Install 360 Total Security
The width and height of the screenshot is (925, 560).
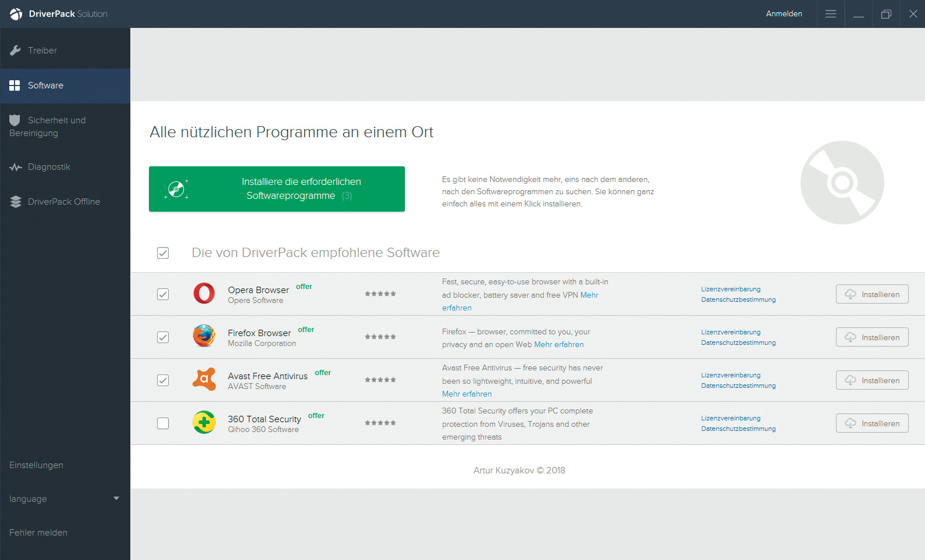(872, 423)
